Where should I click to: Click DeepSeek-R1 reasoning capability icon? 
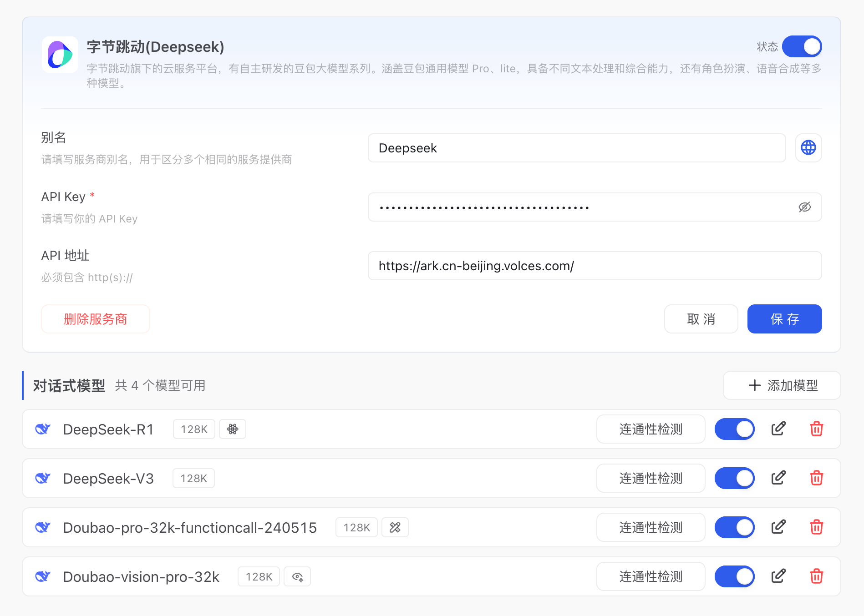[x=233, y=429]
